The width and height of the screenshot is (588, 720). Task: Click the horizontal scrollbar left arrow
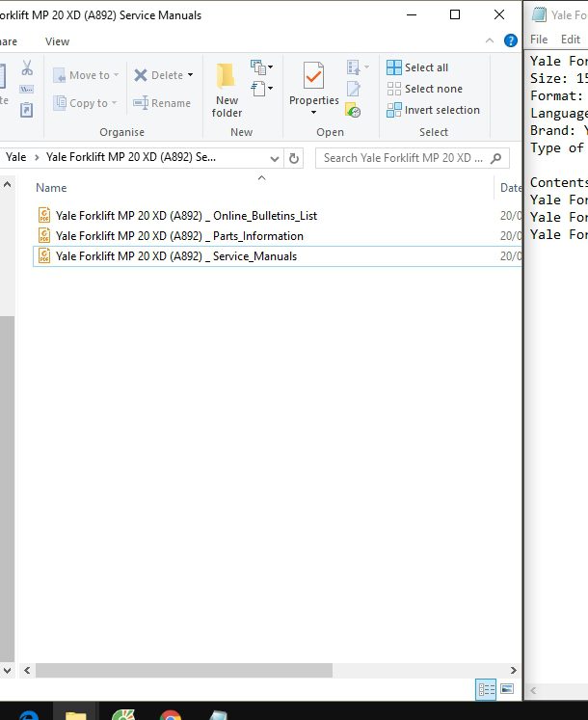tap(27, 671)
